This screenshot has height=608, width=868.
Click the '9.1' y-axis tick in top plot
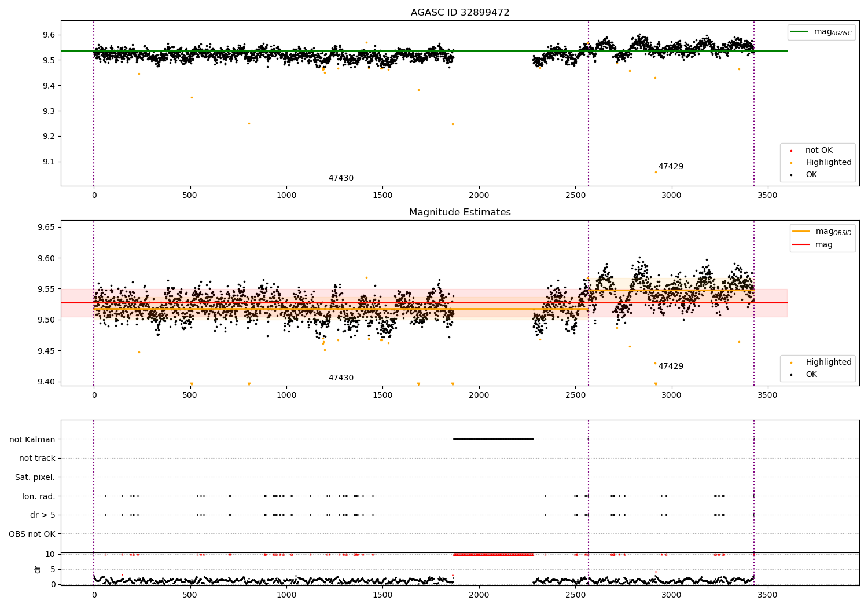click(49, 162)
